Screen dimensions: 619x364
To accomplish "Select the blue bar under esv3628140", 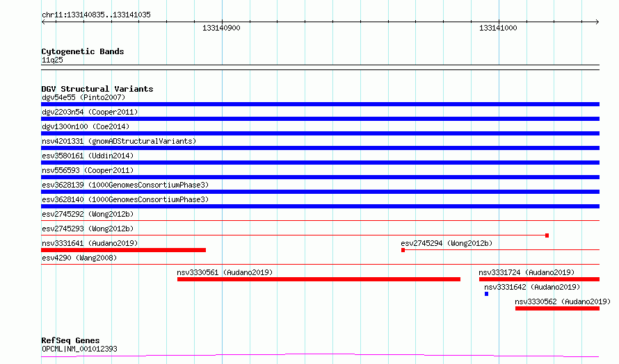I will click(x=320, y=206).
